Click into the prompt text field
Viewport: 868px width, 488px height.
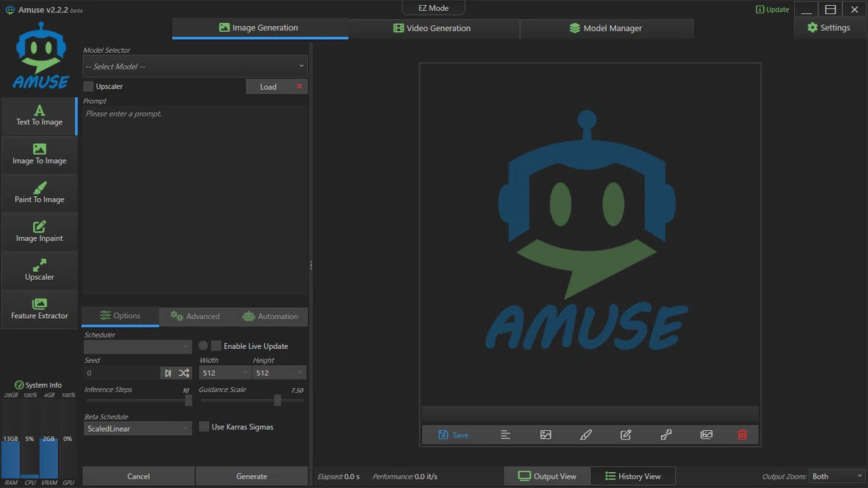tap(195, 200)
